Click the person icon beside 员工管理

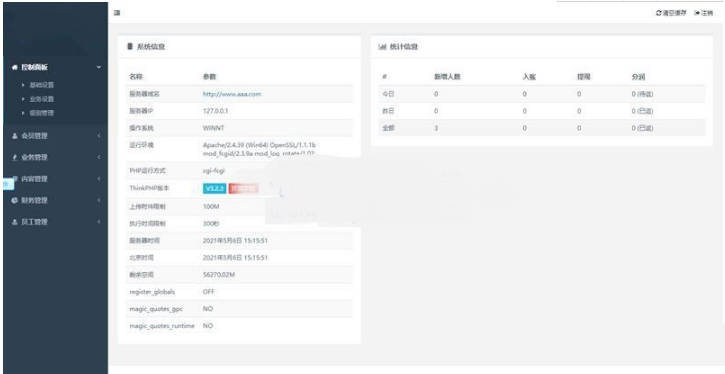coord(14,222)
